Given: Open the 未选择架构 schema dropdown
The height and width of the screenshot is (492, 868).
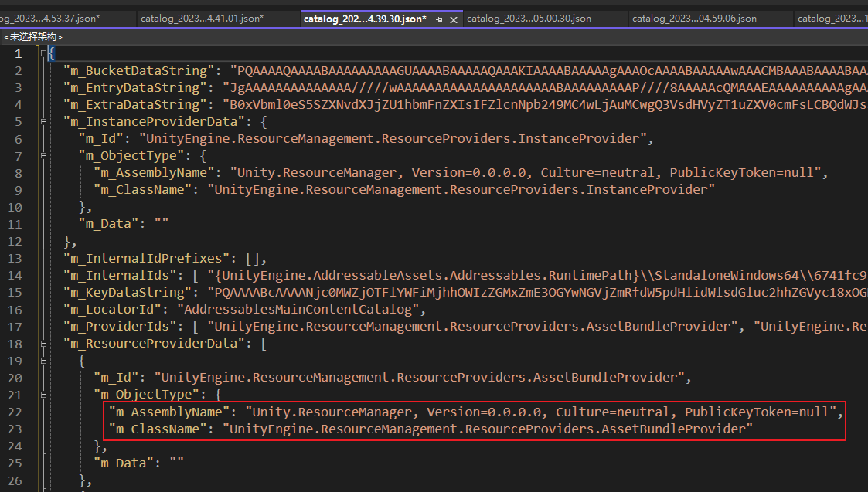Looking at the screenshot, I should [x=33, y=36].
